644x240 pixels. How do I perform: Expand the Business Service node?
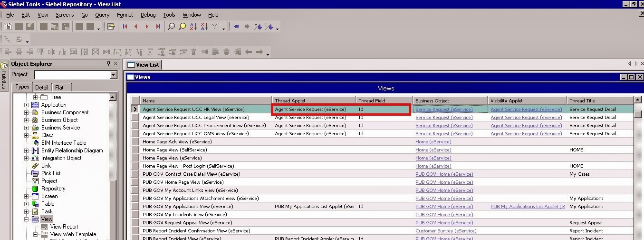[x=27, y=128]
